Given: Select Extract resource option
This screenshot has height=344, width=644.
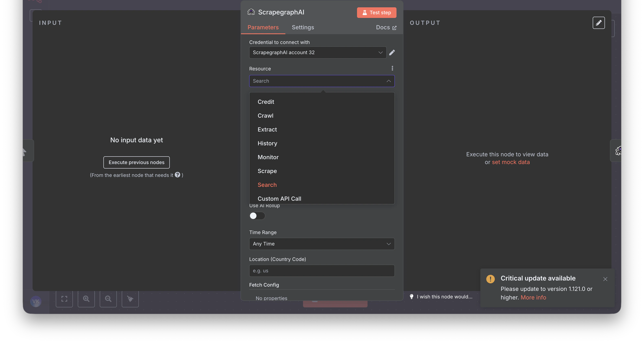Looking at the screenshot, I should coord(322,129).
